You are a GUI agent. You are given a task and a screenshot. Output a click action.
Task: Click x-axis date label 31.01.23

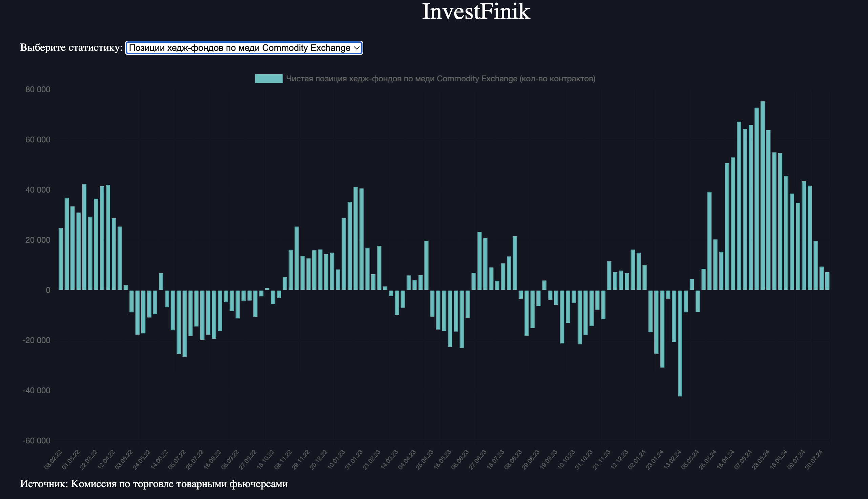pyautogui.click(x=353, y=460)
